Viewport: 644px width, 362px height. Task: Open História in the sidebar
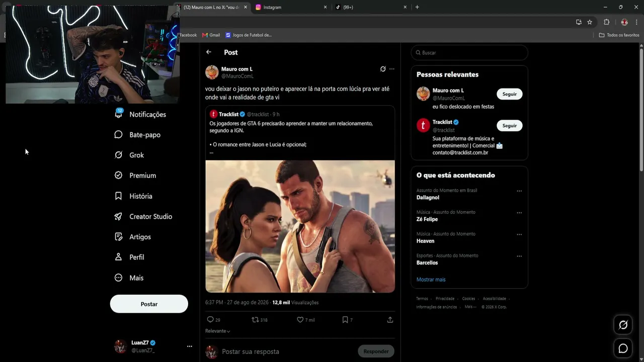pyautogui.click(x=133, y=196)
